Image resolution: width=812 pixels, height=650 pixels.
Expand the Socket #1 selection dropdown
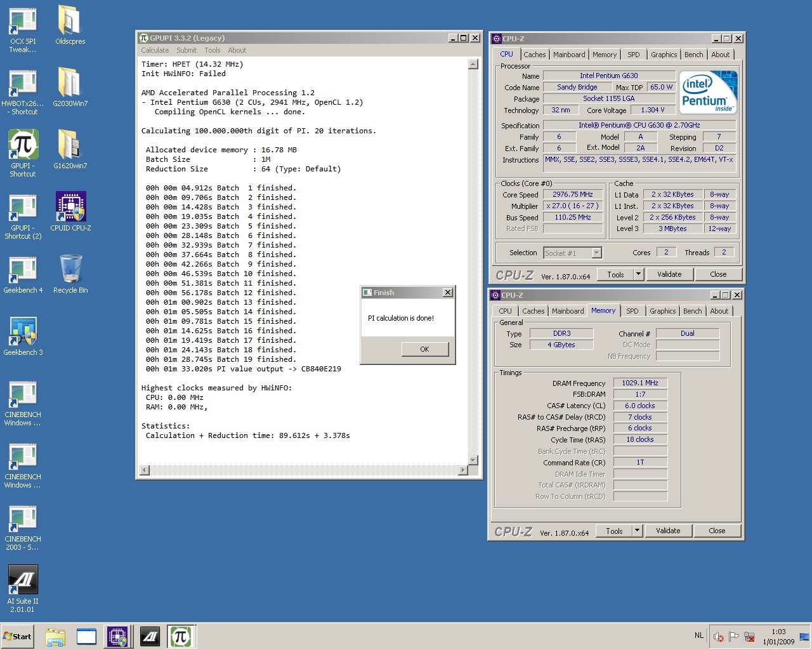596,253
